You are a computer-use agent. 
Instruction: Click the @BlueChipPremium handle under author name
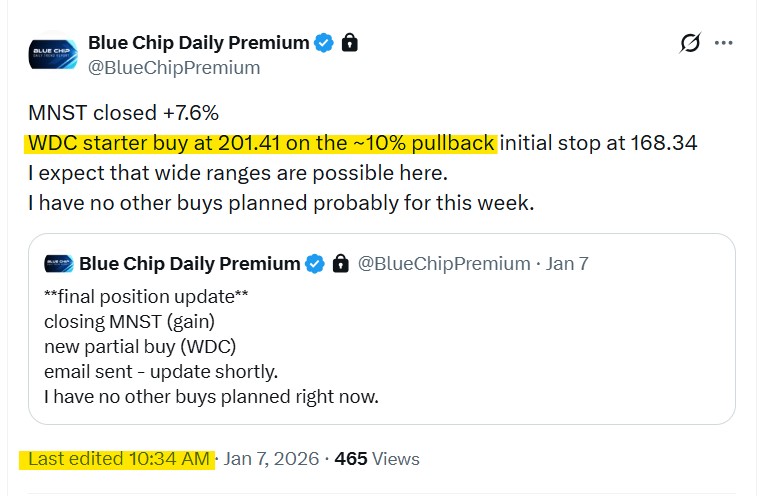tap(174, 68)
